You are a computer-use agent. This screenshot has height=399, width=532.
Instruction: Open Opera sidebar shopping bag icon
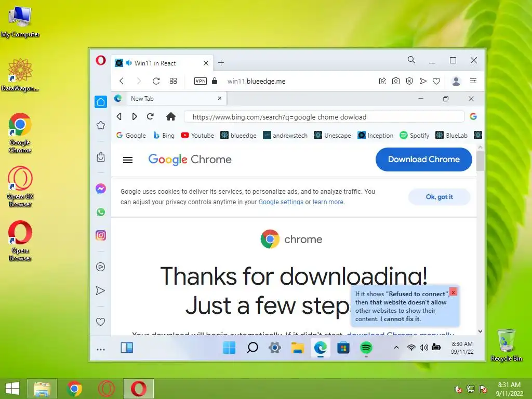point(101,157)
